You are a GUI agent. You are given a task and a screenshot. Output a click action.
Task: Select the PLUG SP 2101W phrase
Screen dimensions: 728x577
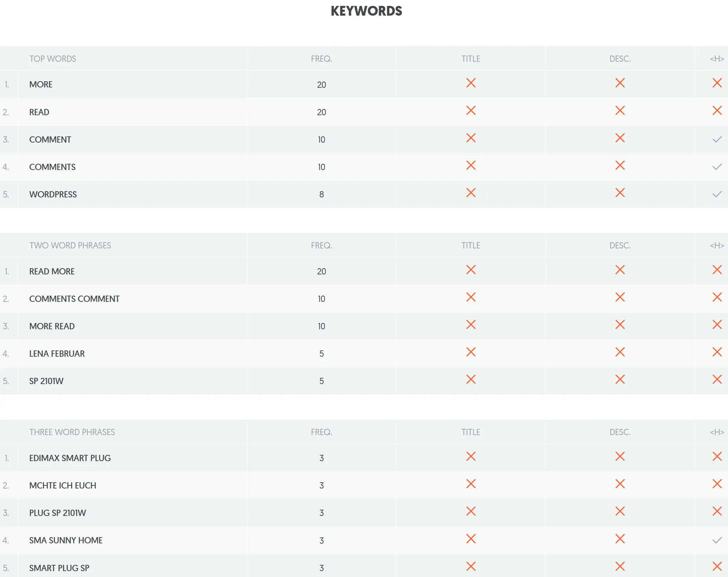(58, 513)
